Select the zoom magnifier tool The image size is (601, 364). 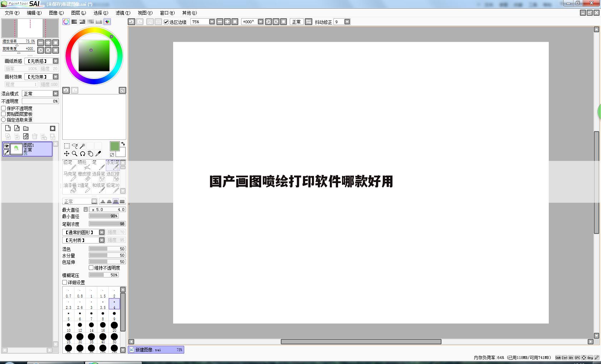(74, 154)
